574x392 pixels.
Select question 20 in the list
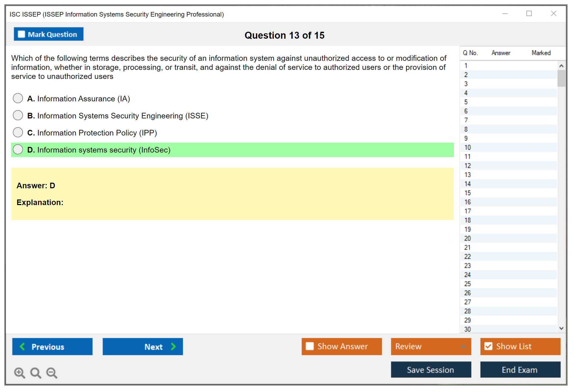click(x=467, y=238)
